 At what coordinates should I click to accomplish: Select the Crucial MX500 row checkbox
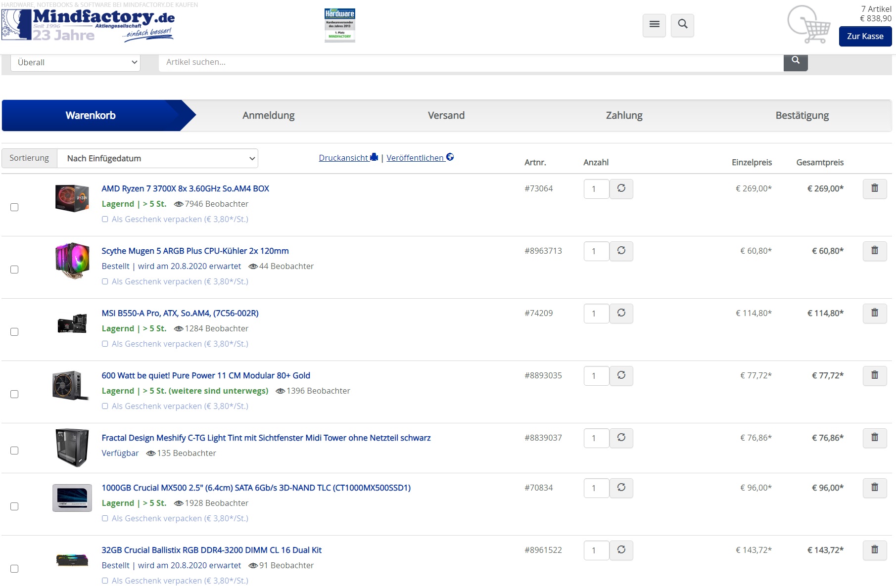click(x=14, y=506)
